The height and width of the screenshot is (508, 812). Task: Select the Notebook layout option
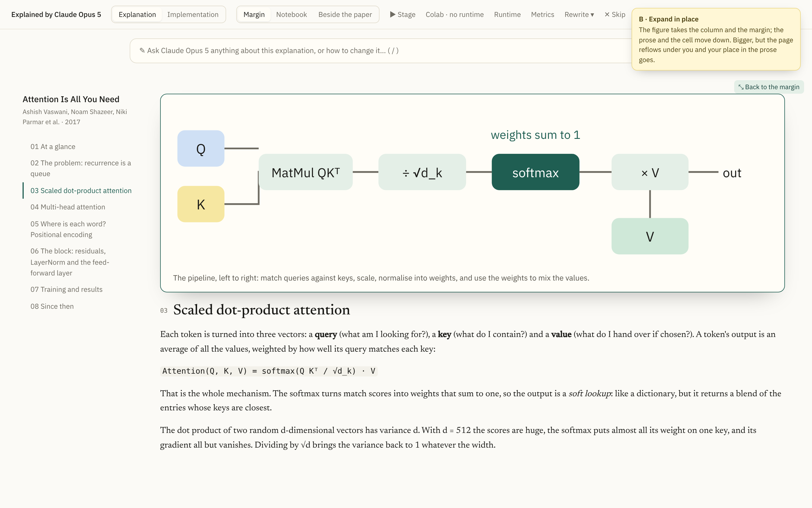[x=291, y=14]
